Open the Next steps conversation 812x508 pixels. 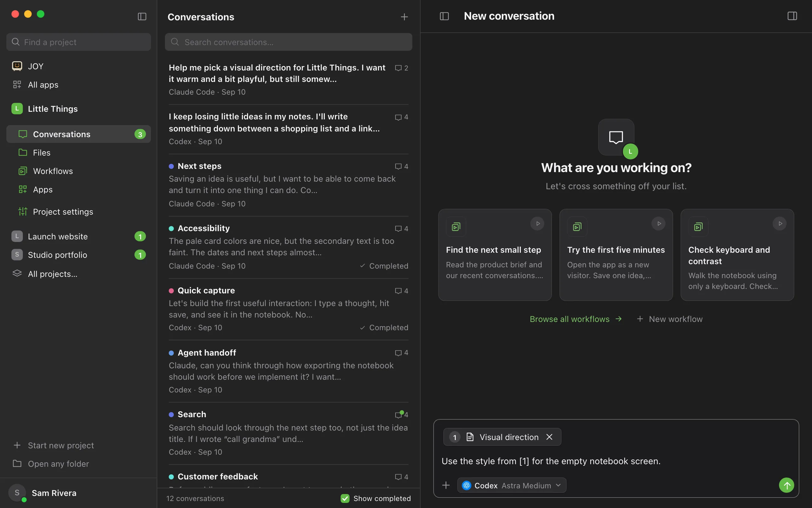[289, 185]
